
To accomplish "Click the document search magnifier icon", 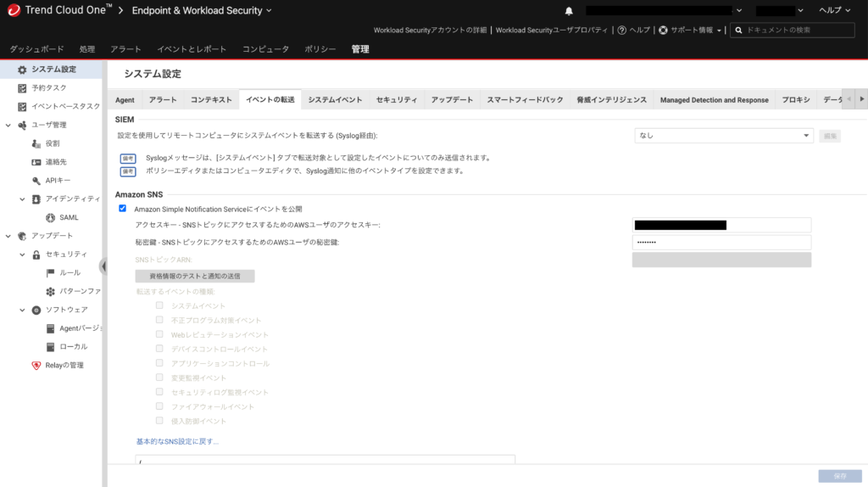I will click(x=738, y=30).
